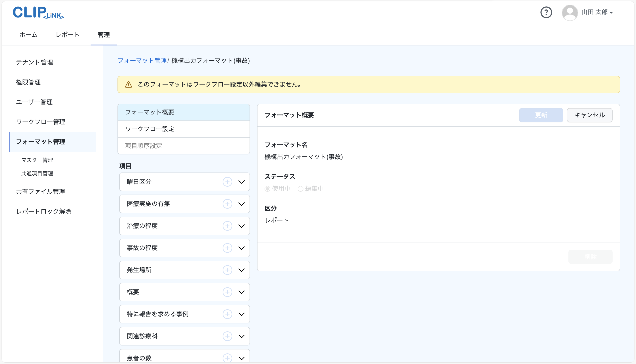Click the フォーマット管理 breadcrumb link
636x364 pixels.
point(142,60)
